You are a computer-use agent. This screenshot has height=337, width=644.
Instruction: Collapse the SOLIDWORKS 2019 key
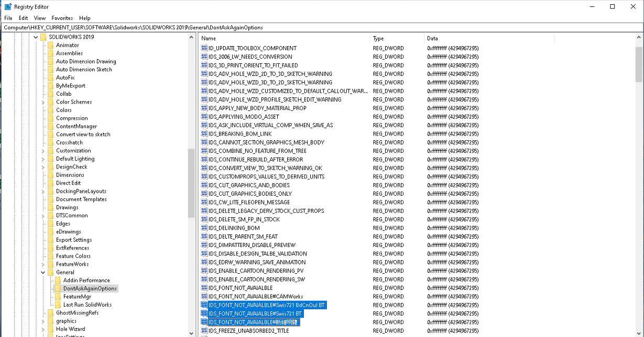click(36, 37)
